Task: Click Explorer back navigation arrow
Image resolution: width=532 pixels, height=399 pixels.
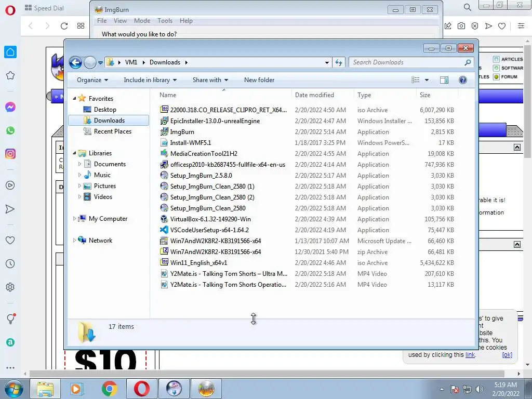Action: point(75,62)
